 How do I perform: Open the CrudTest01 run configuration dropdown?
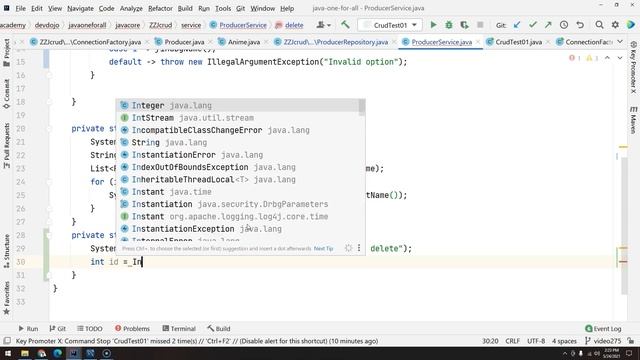tap(390, 25)
